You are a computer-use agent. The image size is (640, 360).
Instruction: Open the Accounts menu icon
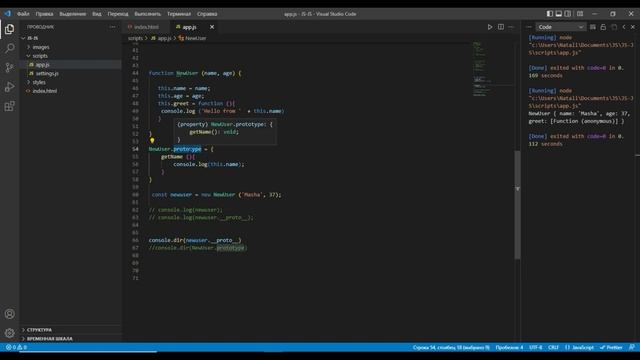(9, 314)
